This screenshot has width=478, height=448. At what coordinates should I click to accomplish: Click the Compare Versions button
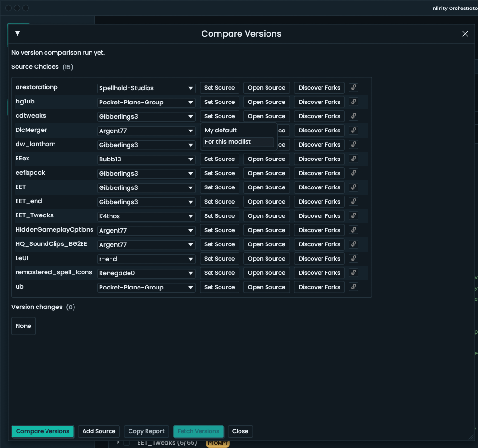pos(43,431)
